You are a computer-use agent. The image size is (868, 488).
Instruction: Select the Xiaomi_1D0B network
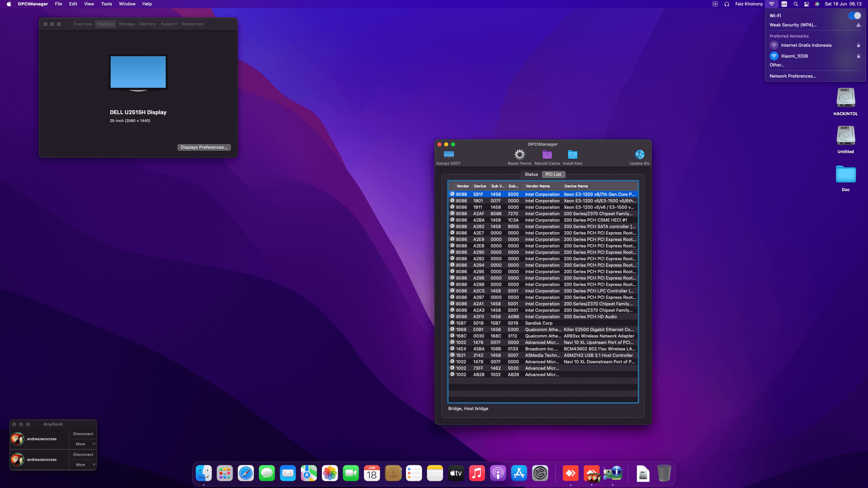815,56
